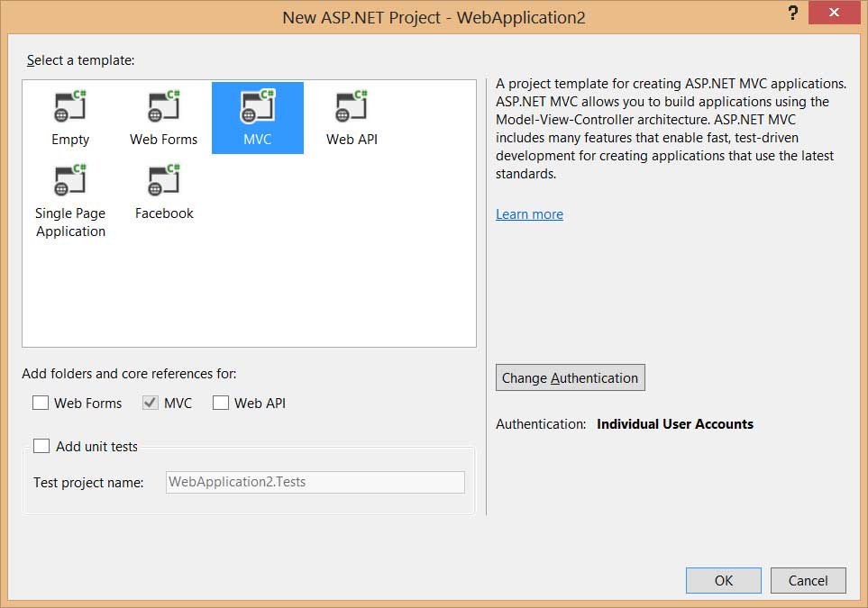Close the New ASP.NET Project dialog
This screenshot has height=608, width=868.
click(834, 13)
